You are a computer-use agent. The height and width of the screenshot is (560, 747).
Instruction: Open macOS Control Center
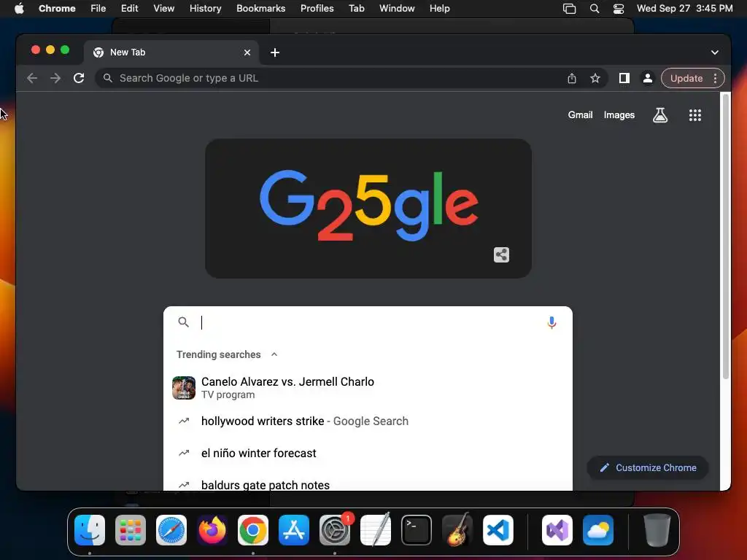click(x=619, y=9)
